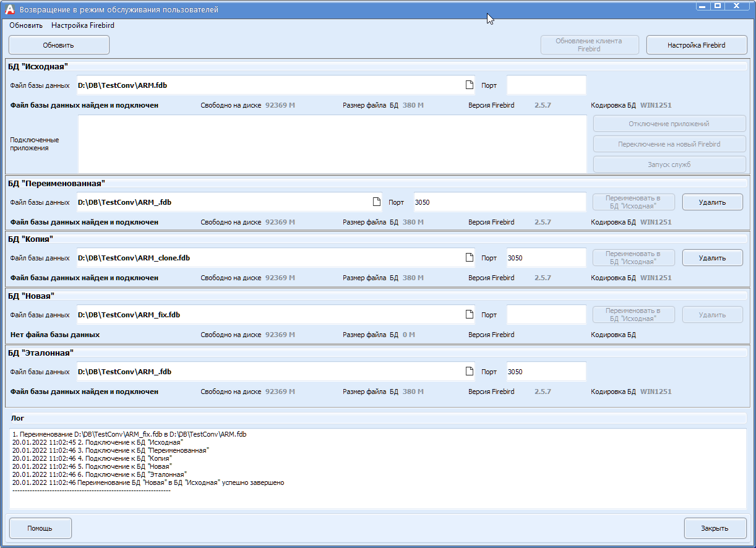
Task: Click the Порт field 3050 in БД "Эталонная"
Action: (x=546, y=371)
